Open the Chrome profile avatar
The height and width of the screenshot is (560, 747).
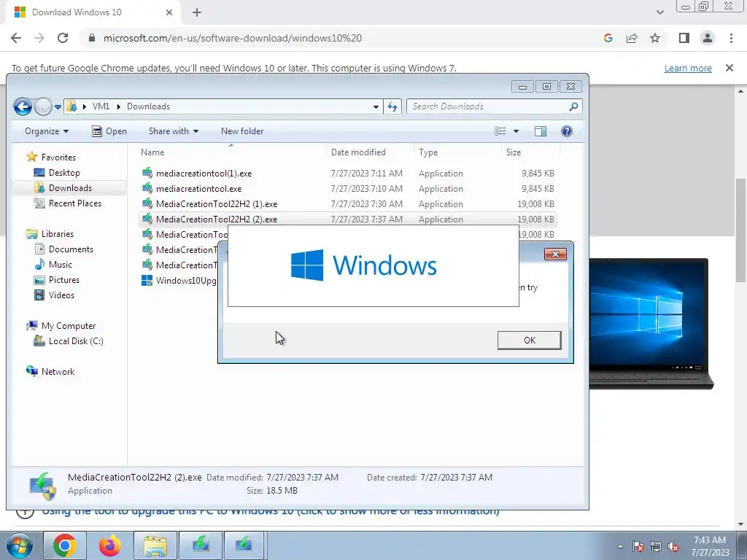[x=708, y=38]
